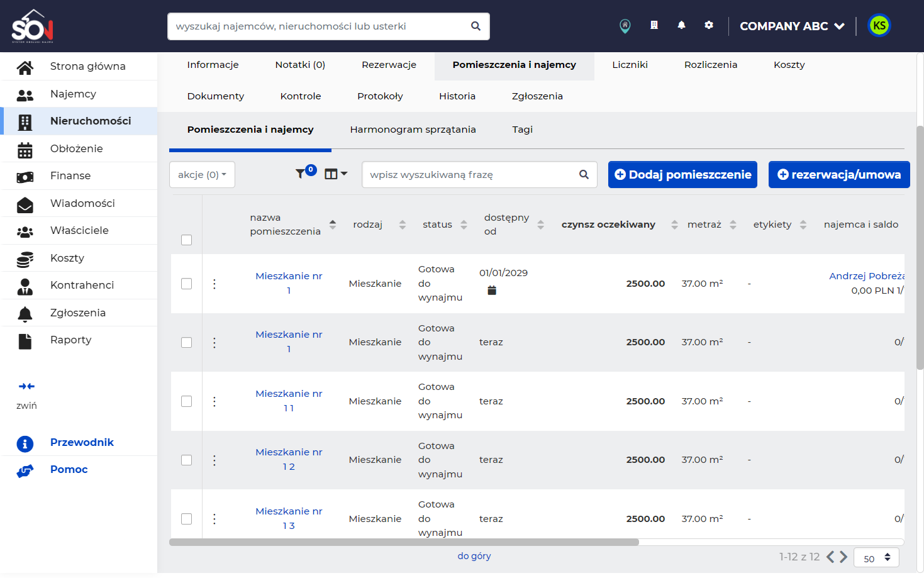The image size is (924, 578).
Task: Open row menu for Mieszkanie nr 12
Action: tap(214, 460)
